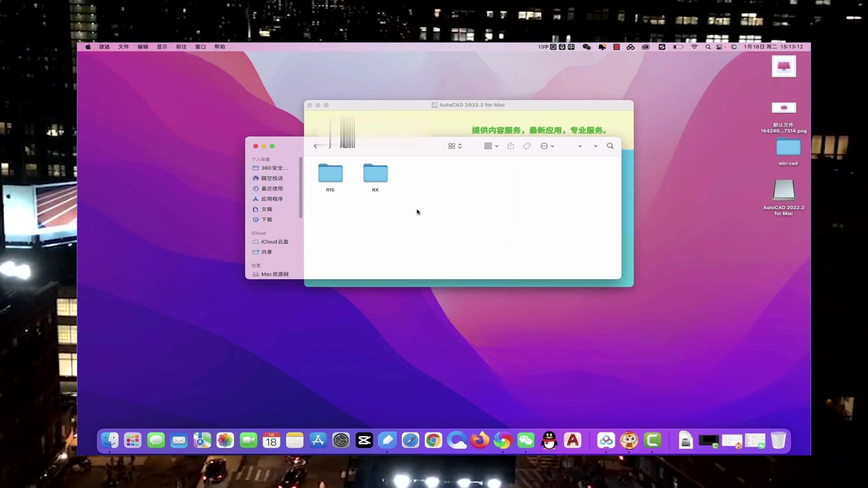The image size is (868, 488).
Task: Select AutoCAD 2022.2 for Mac disk on desktop
Action: [783, 197]
